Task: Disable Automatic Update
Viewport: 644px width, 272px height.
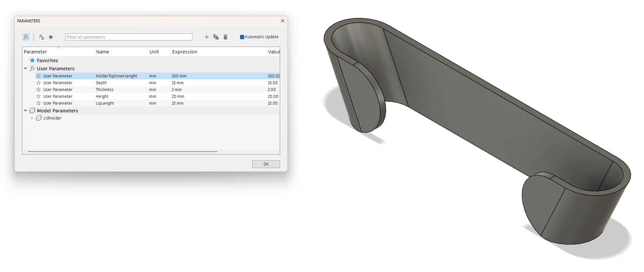Action: pyautogui.click(x=242, y=37)
